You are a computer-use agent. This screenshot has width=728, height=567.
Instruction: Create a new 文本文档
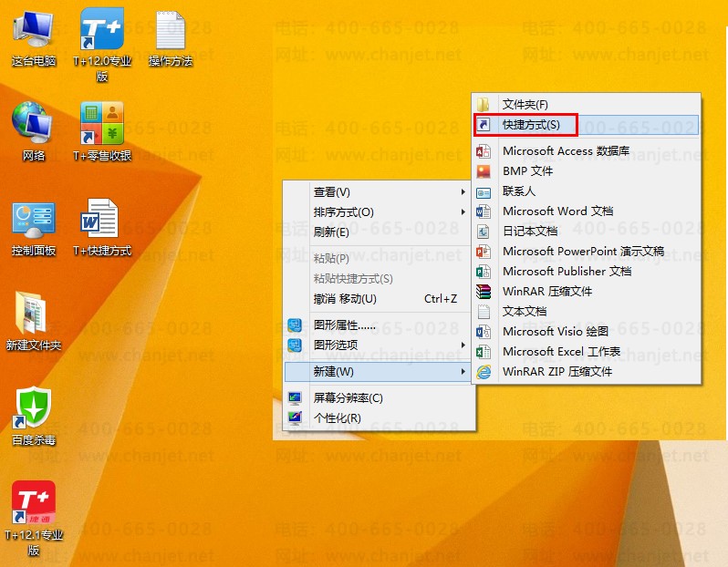point(586,312)
